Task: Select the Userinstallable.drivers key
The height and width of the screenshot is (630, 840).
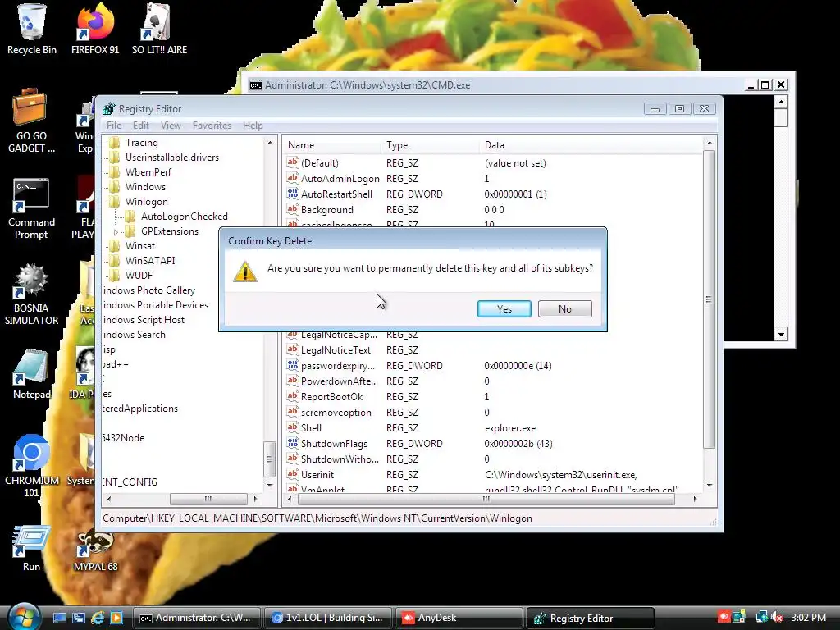Action: pos(172,157)
